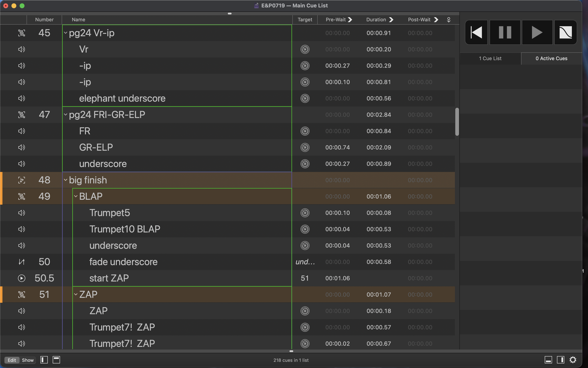This screenshot has width=588, height=368.
Task: Click the 'und...' target of fade underscore
Action: tap(305, 262)
